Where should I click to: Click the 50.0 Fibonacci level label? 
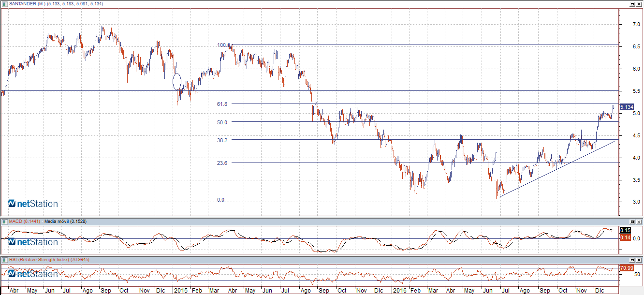pyautogui.click(x=222, y=122)
